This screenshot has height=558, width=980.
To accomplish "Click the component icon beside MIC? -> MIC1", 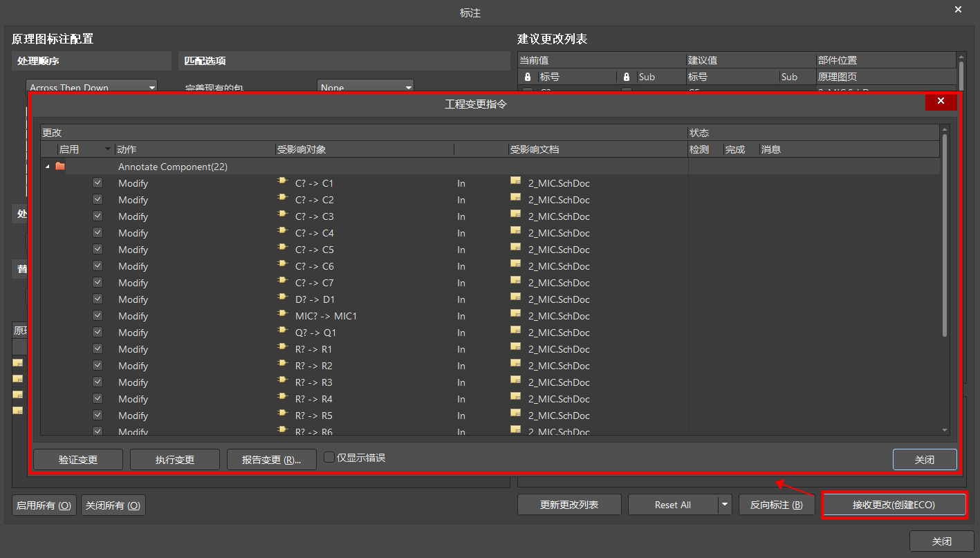I will click(282, 315).
